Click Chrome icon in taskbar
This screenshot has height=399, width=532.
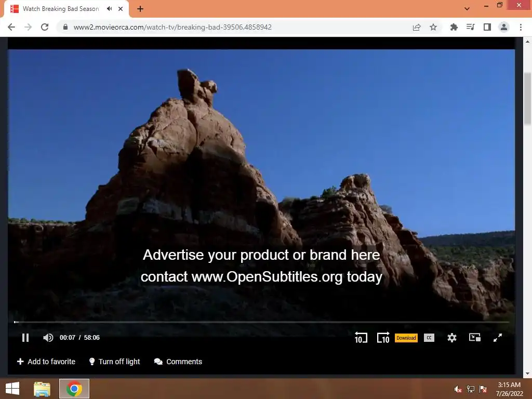[x=74, y=389]
